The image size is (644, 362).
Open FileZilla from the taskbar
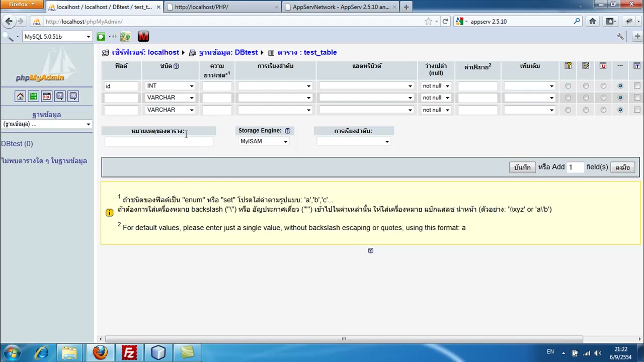point(129,352)
